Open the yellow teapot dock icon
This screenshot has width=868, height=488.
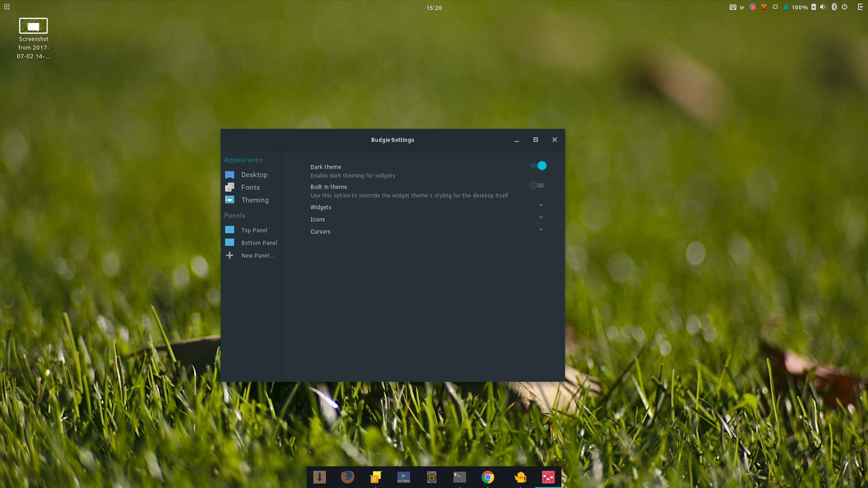pyautogui.click(x=520, y=477)
